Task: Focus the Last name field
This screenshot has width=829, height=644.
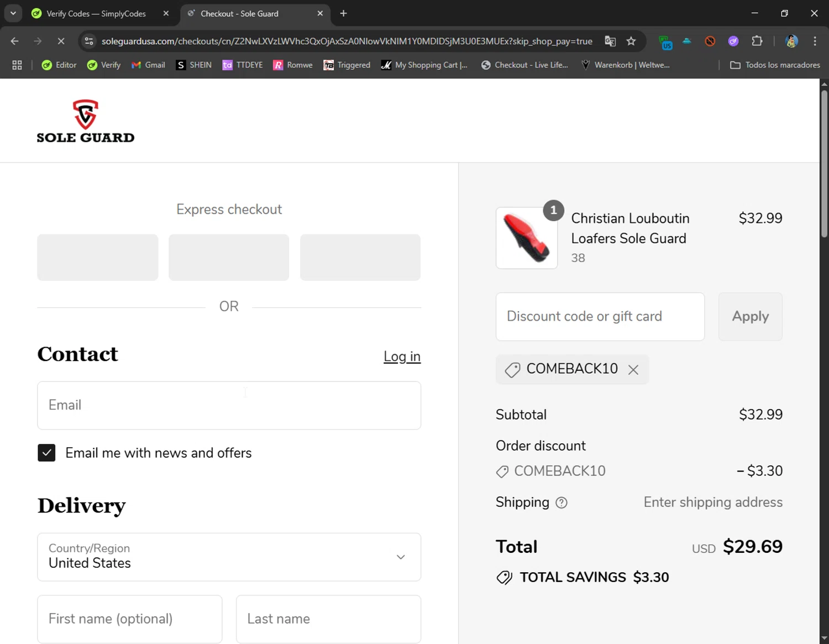Action: click(328, 619)
